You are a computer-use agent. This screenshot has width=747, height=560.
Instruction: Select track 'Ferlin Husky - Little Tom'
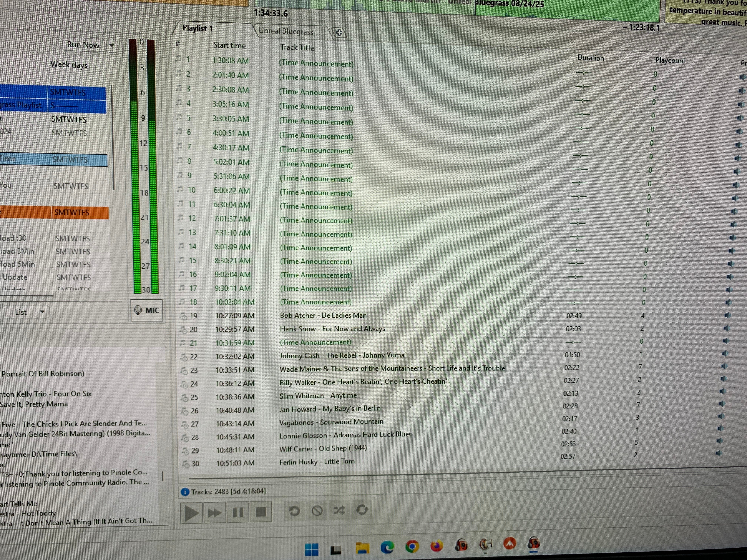click(317, 461)
